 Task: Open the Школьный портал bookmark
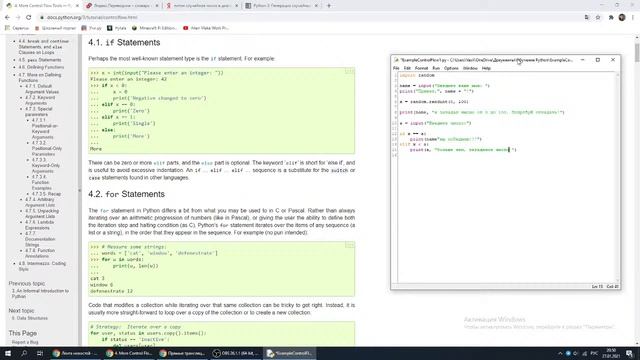click(x=56, y=28)
